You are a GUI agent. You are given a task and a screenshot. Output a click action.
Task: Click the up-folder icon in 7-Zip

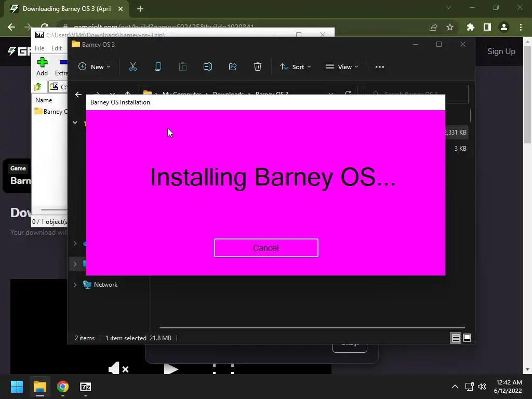point(38,87)
